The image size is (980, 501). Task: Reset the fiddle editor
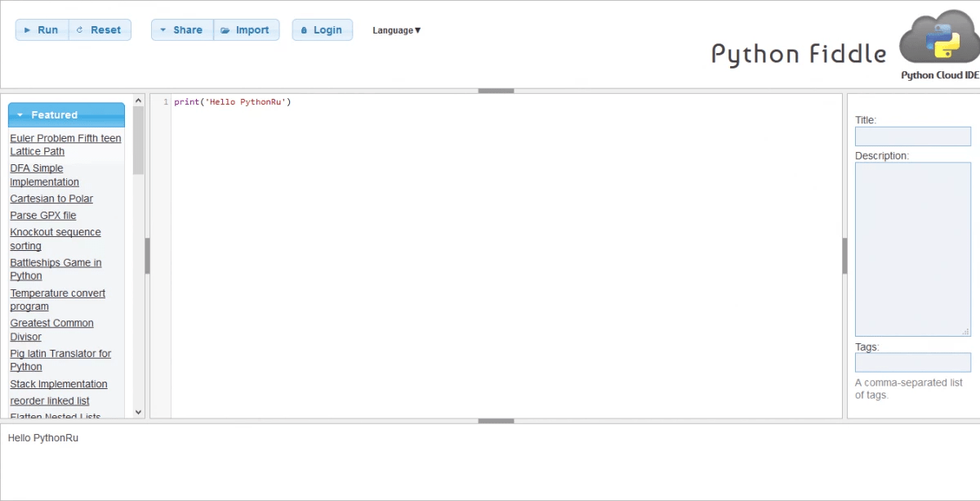click(100, 30)
